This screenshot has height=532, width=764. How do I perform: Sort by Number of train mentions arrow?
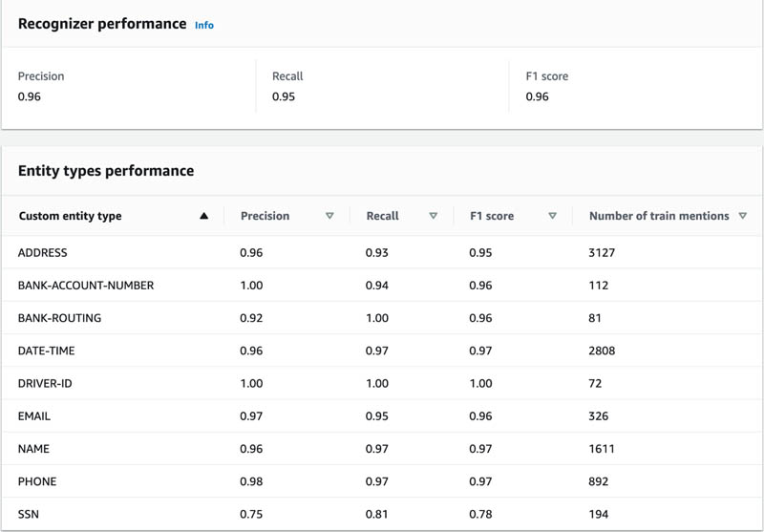click(x=743, y=216)
